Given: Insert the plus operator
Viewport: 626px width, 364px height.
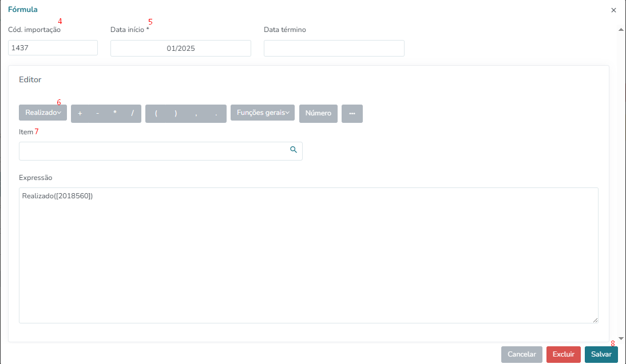Looking at the screenshot, I should [x=80, y=114].
